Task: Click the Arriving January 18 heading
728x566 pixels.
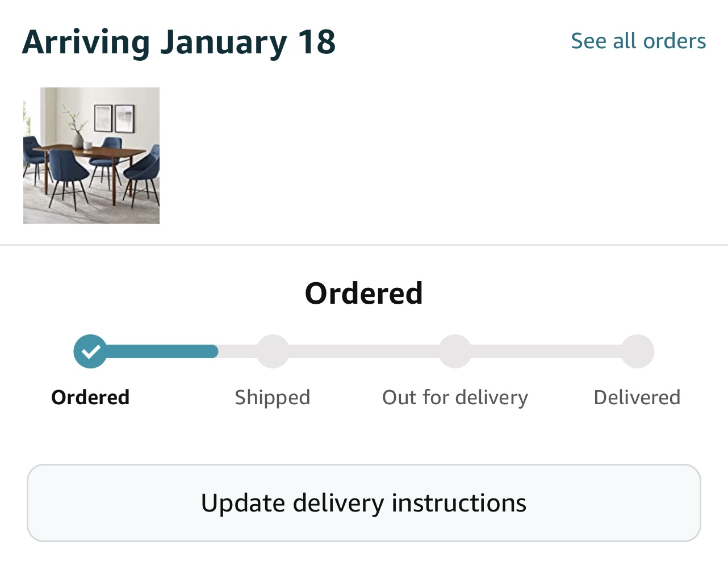Action: tap(179, 42)
